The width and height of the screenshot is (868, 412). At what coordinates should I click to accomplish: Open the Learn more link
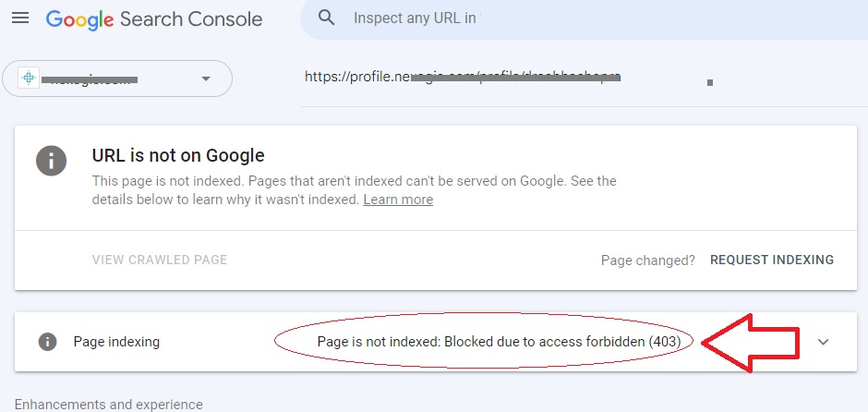pyautogui.click(x=398, y=200)
